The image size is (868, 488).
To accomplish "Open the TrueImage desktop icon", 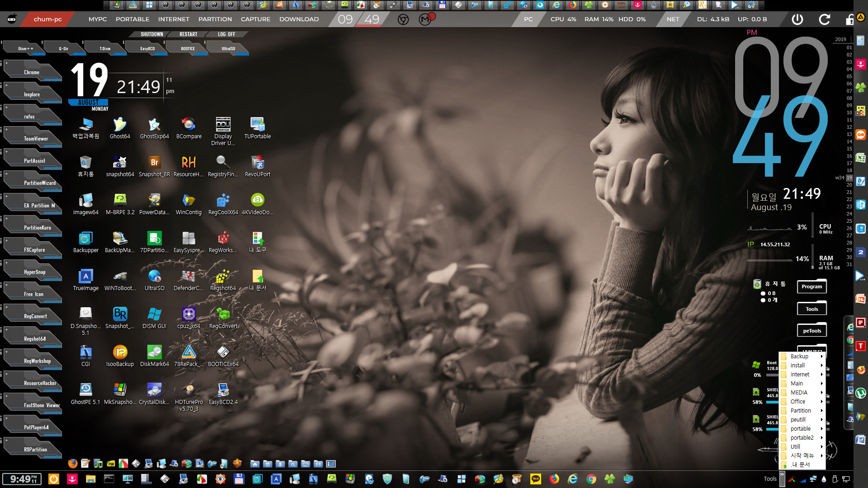I will [85, 280].
